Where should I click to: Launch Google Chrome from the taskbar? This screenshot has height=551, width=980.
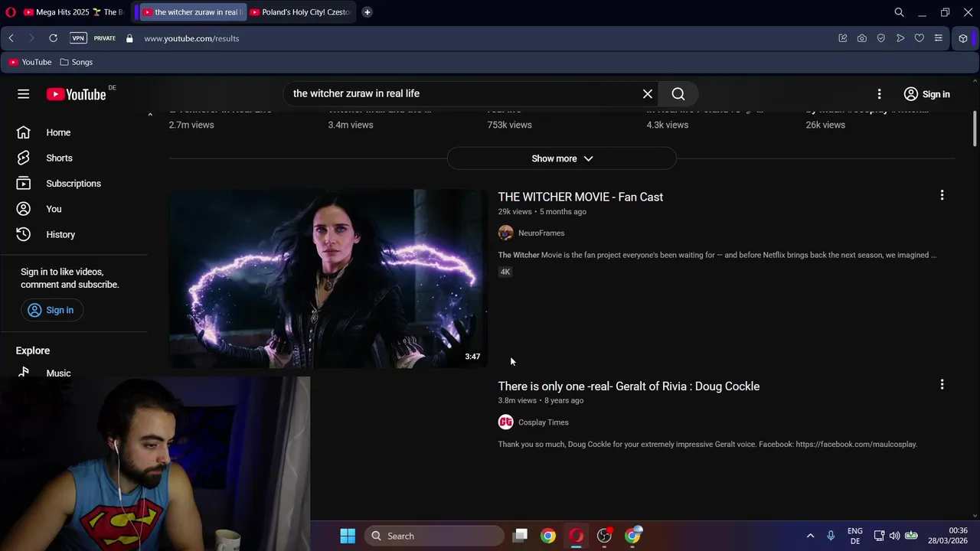click(x=548, y=536)
